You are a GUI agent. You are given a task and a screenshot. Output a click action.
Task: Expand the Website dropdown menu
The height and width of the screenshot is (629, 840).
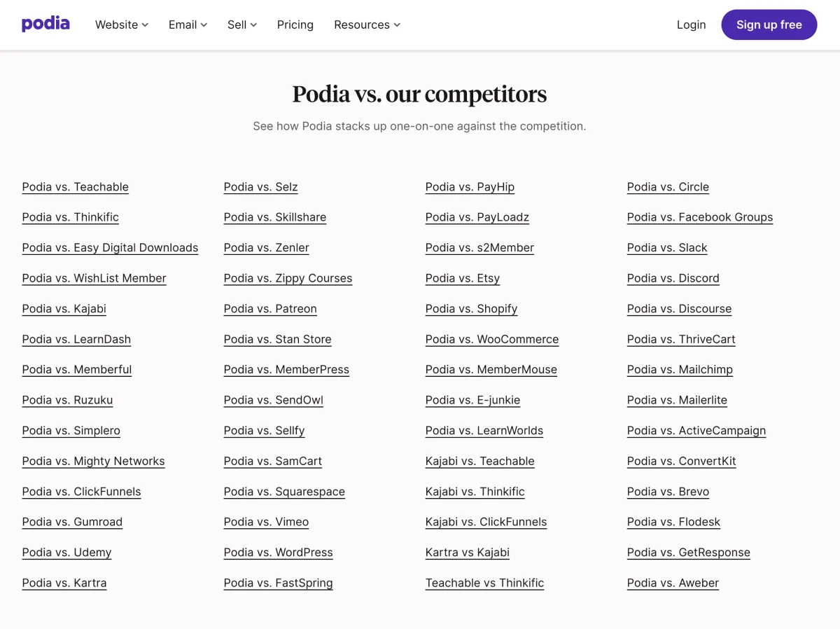tap(122, 25)
